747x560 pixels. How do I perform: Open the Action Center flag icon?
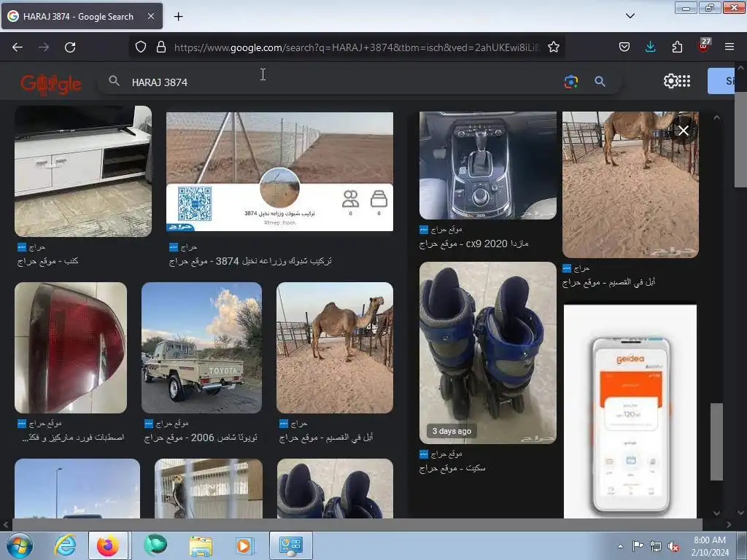[x=638, y=546]
